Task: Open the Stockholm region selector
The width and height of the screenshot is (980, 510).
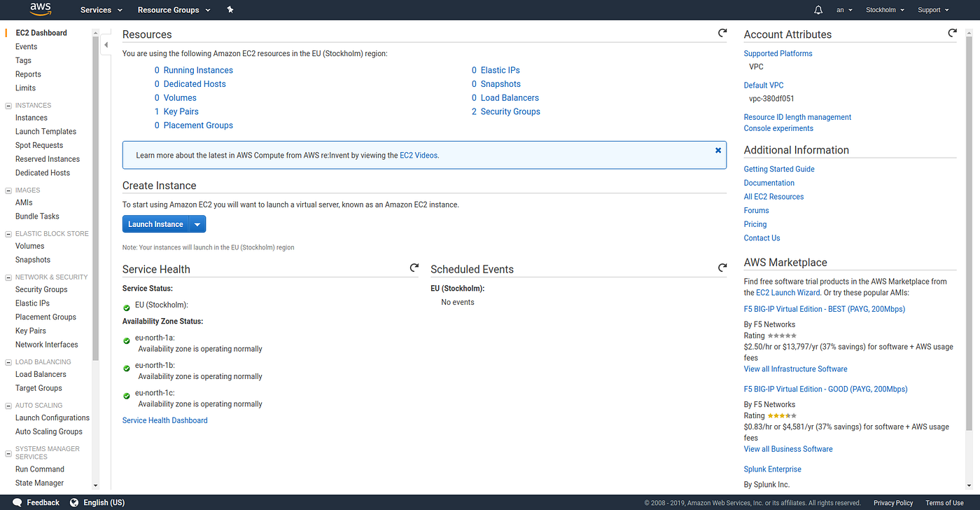Action: (885, 10)
